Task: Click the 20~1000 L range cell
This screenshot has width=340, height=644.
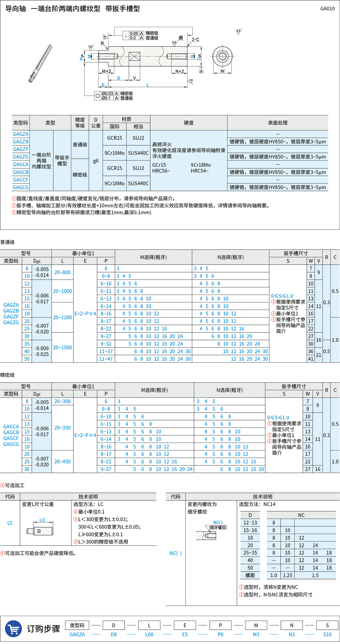Action: [62, 291]
